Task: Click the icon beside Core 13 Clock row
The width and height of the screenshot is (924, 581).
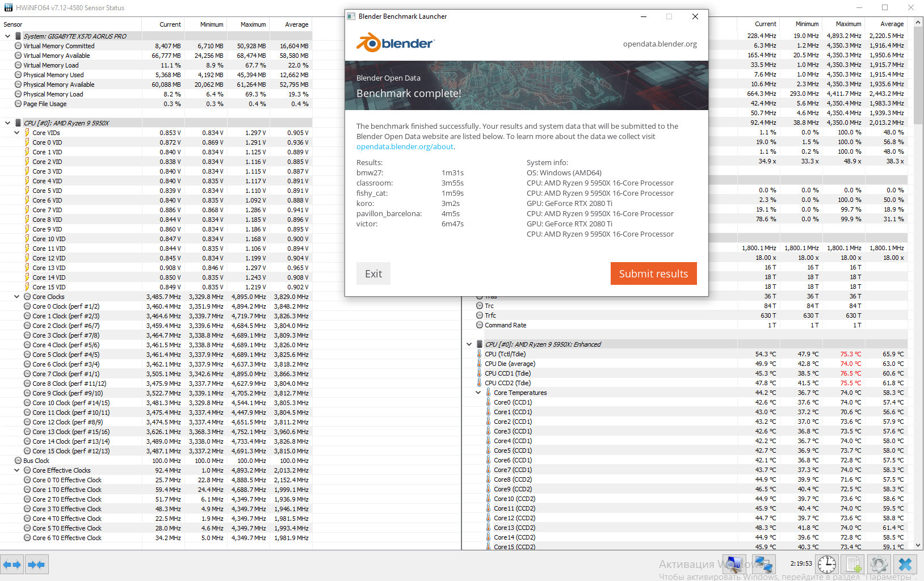Action: pyautogui.click(x=27, y=432)
